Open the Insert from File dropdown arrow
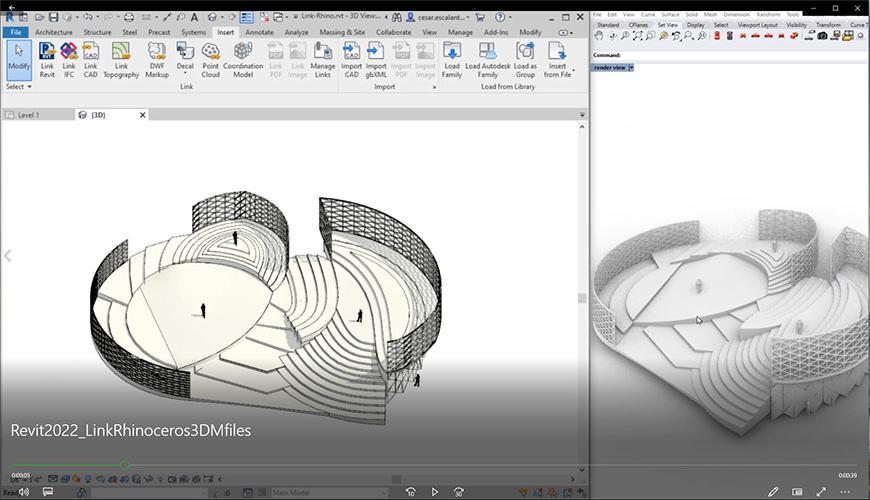Screen dimensions: 870x500 (573, 70)
